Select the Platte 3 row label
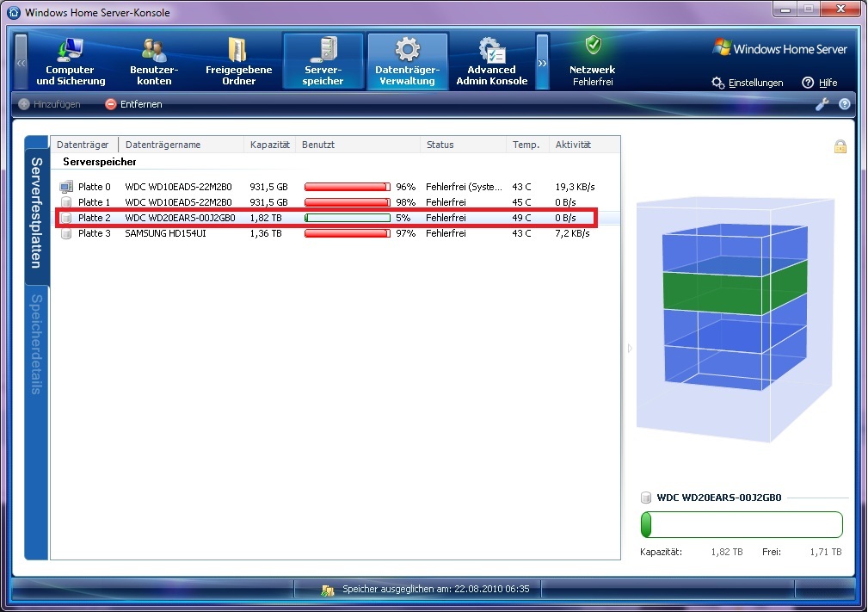Image resolution: width=868 pixels, height=612 pixels. pos(94,233)
